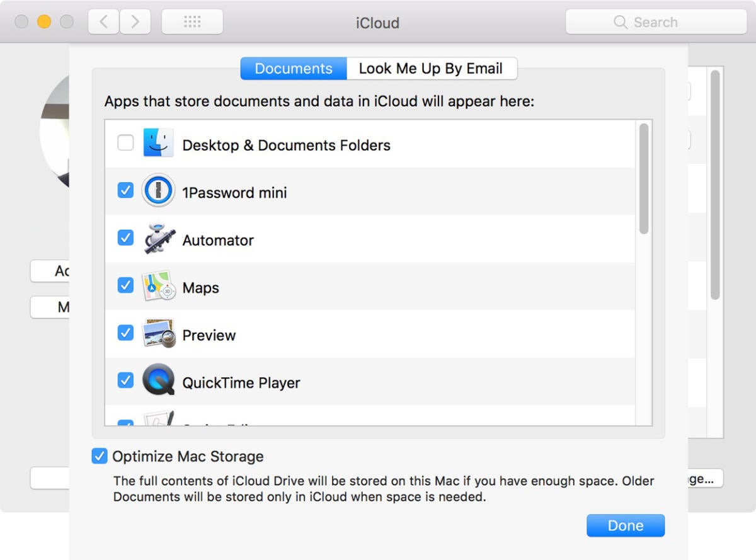Toggle the QuickTime Player checkbox

click(126, 380)
